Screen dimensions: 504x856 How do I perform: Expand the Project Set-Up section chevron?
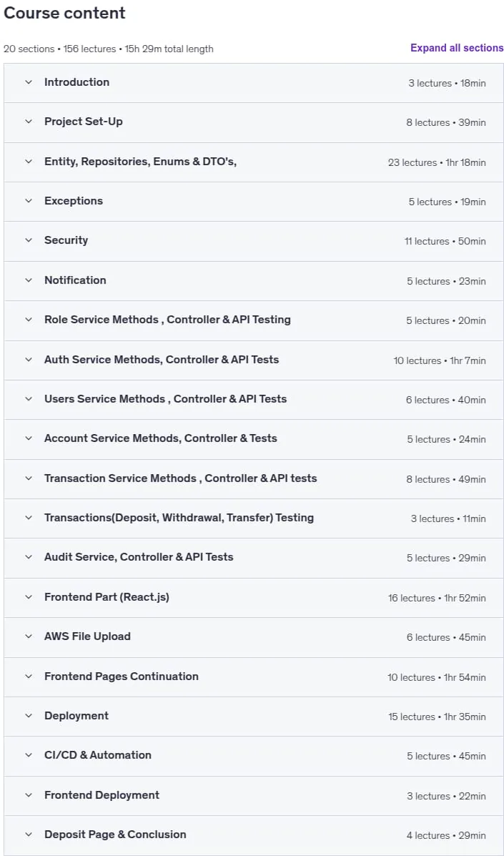click(29, 122)
